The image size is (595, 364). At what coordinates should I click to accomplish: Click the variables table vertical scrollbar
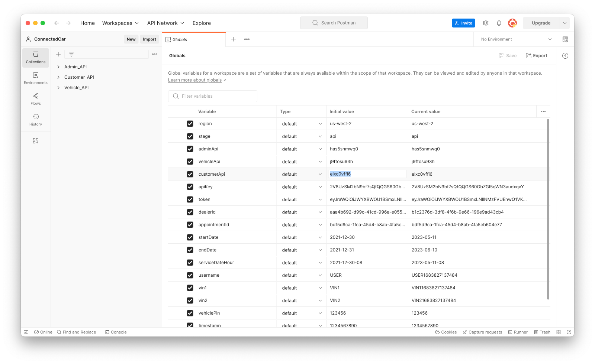click(x=548, y=209)
